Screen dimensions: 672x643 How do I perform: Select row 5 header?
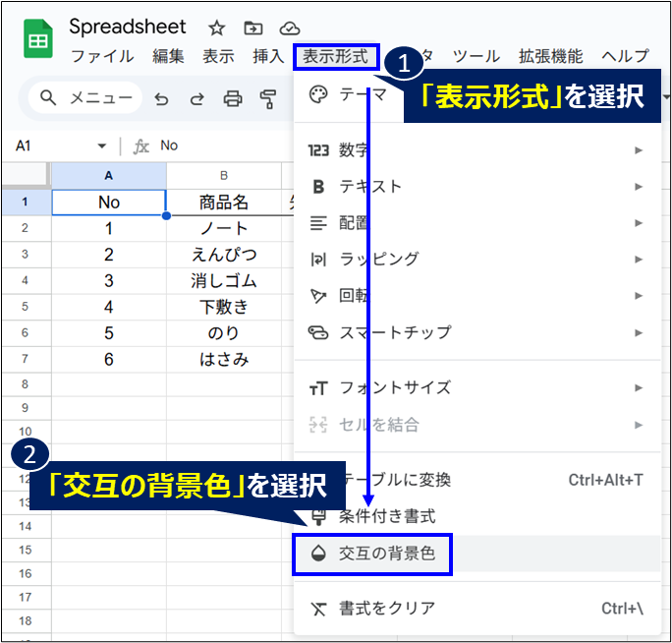25,307
